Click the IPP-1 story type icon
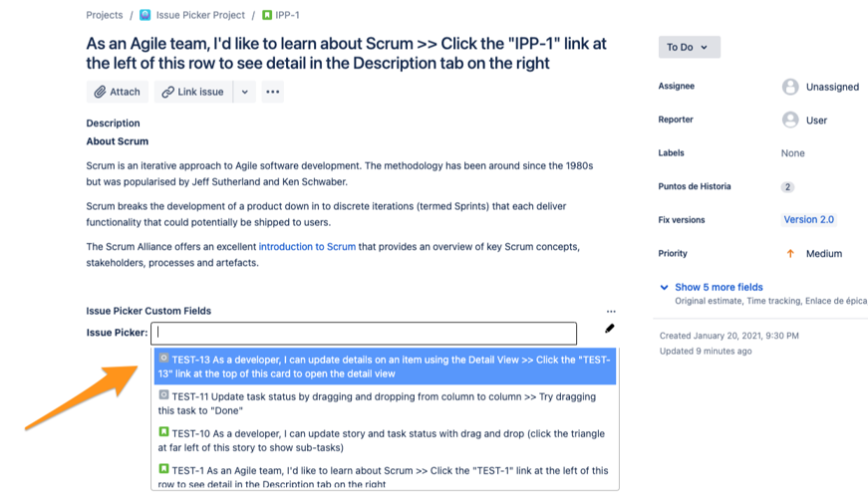 click(267, 15)
